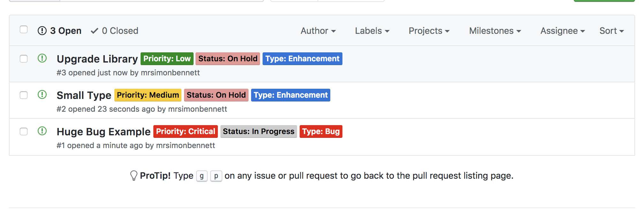Click open-issue icon beside Small Type

42,95
